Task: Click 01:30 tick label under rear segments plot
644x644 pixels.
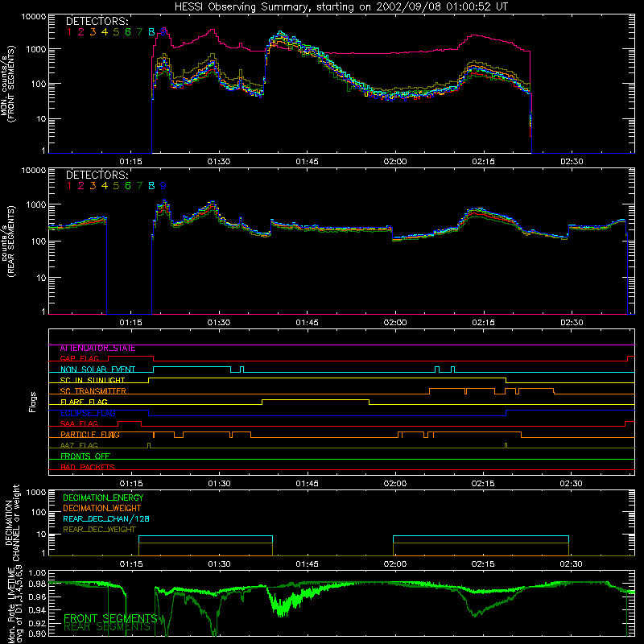Action: point(219,323)
